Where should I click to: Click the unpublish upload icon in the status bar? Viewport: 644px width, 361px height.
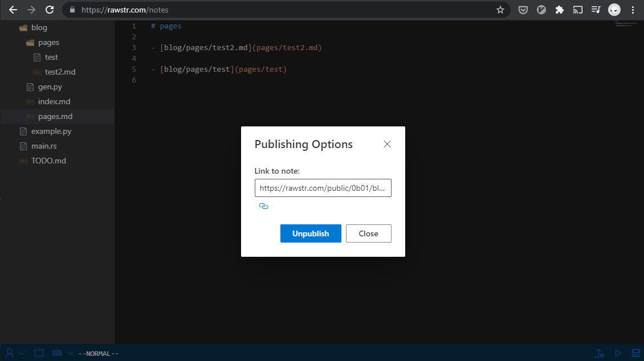pos(600,352)
